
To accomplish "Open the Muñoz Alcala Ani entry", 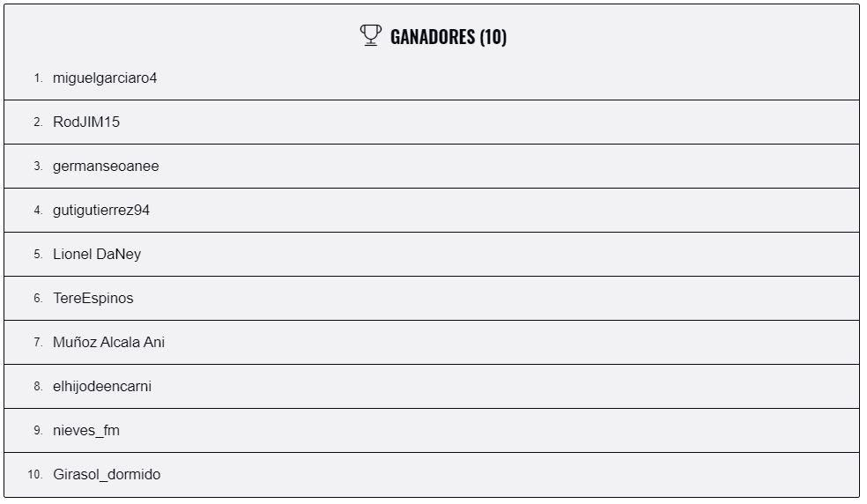I will [x=108, y=343].
